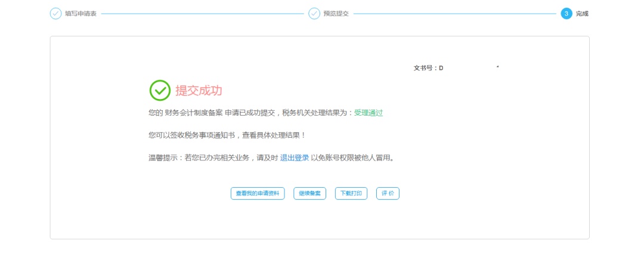Select the 完成 step label

point(582,14)
